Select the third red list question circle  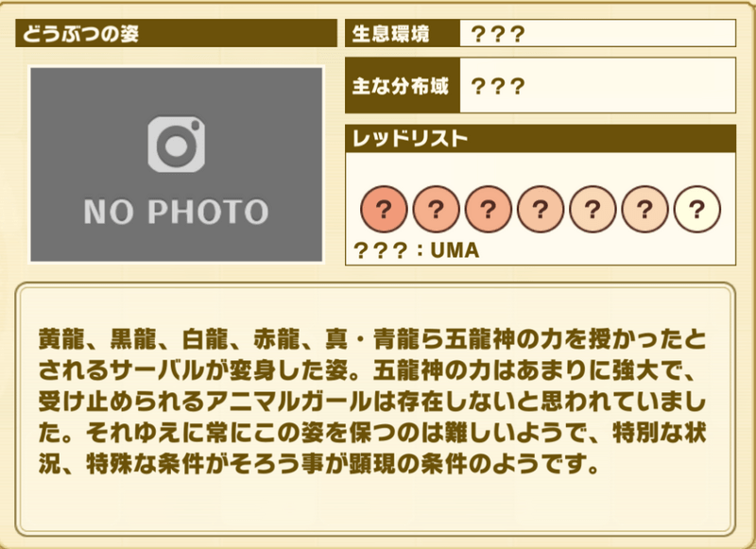pyautogui.click(x=488, y=209)
